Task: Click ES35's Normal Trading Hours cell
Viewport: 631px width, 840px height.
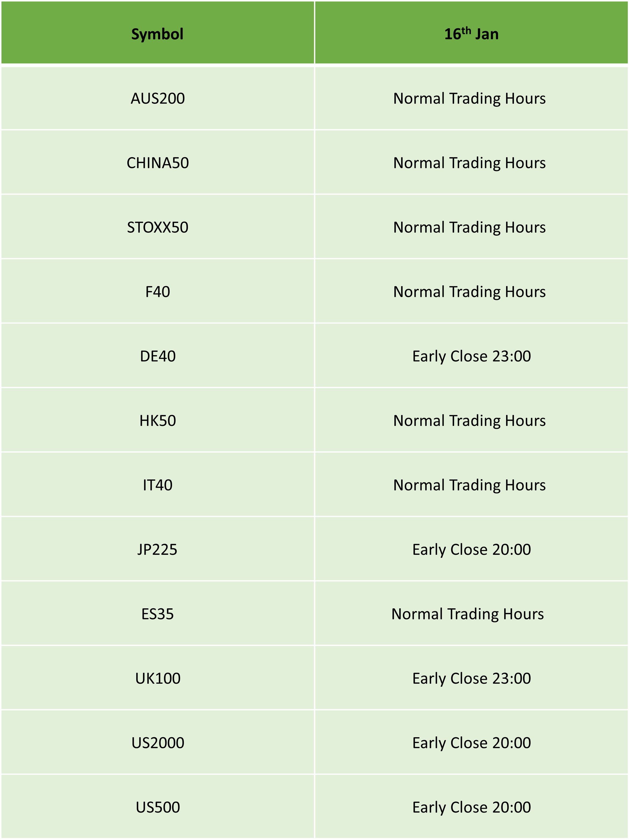Action: point(471,614)
